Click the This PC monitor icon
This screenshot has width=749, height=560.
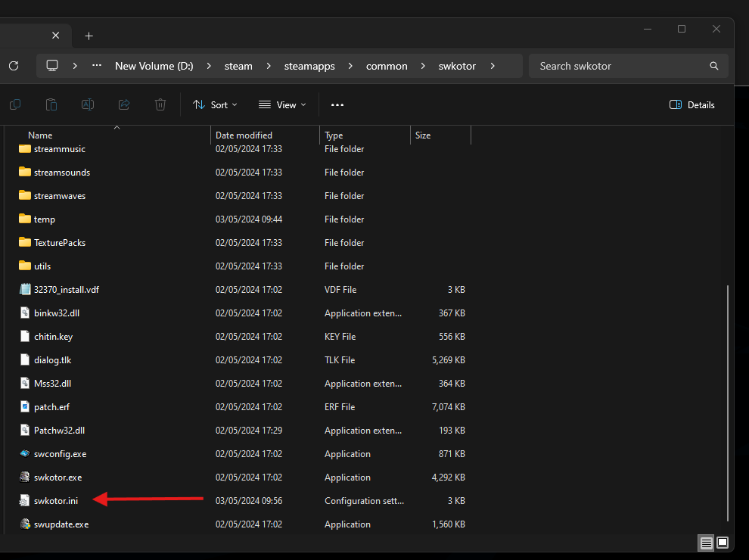point(52,66)
